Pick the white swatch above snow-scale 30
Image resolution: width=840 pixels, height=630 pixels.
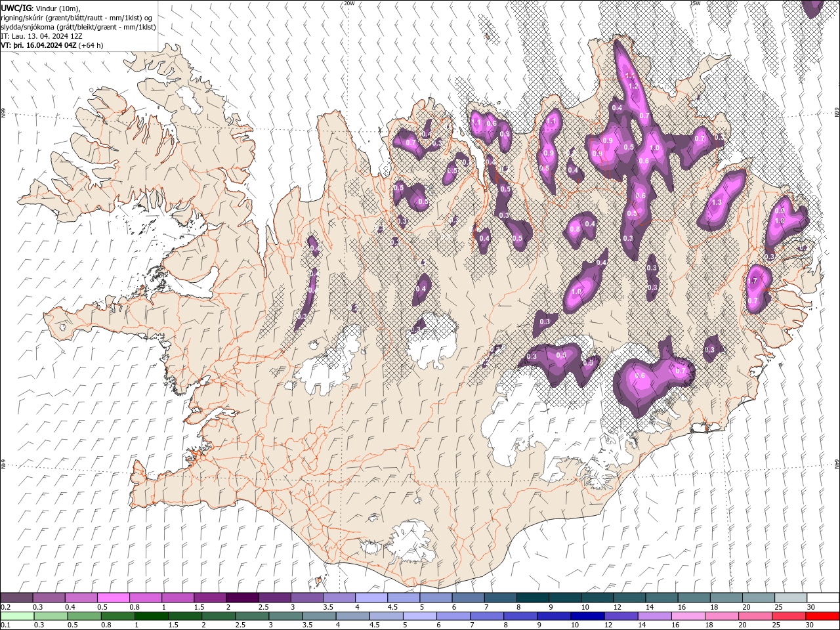[x=823, y=598]
